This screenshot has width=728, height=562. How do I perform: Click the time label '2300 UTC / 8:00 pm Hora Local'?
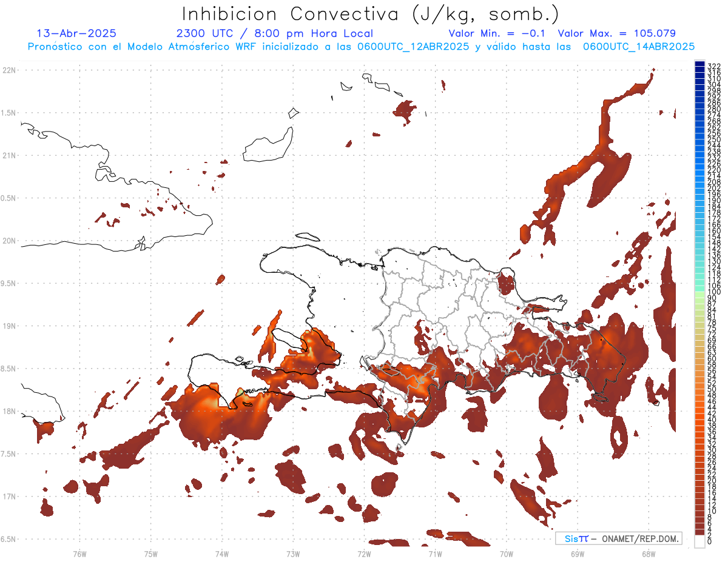(x=275, y=33)
